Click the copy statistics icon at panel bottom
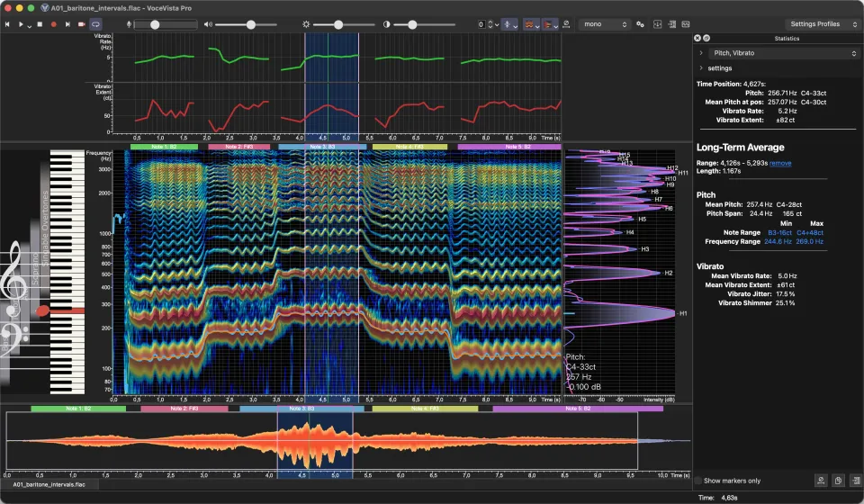The width and height of the screenshot is (864, 504). 838,481
